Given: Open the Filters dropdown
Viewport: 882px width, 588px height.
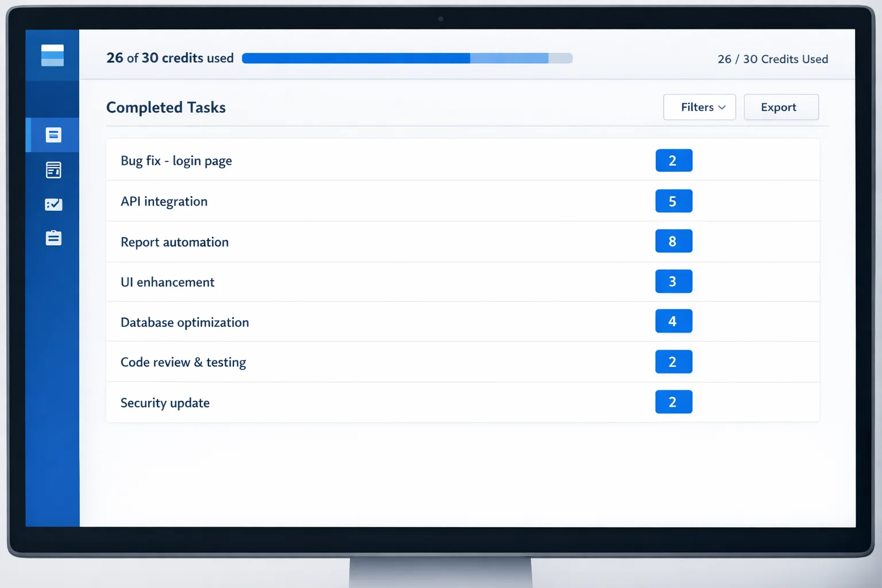Looking at the screenshot, I should [699, 107].
